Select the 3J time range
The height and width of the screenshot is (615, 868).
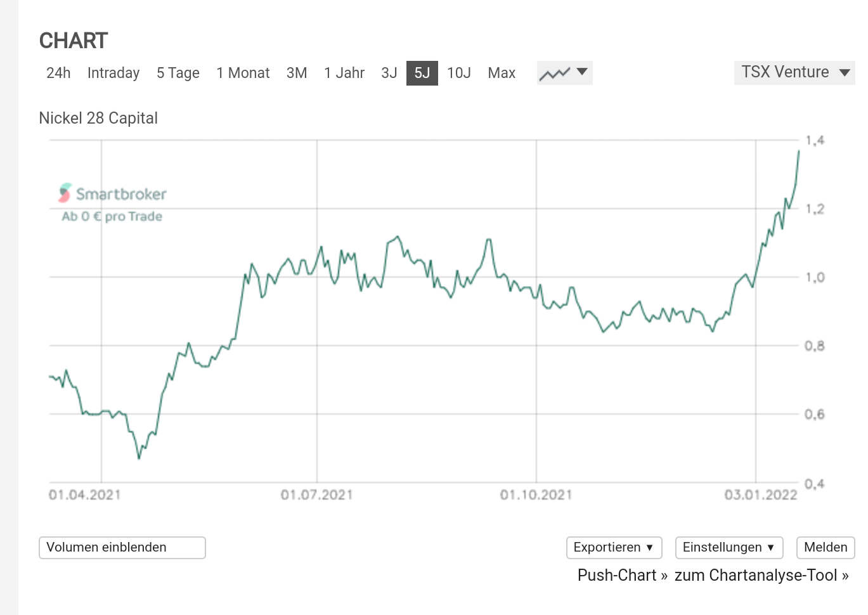coord(389,73)
